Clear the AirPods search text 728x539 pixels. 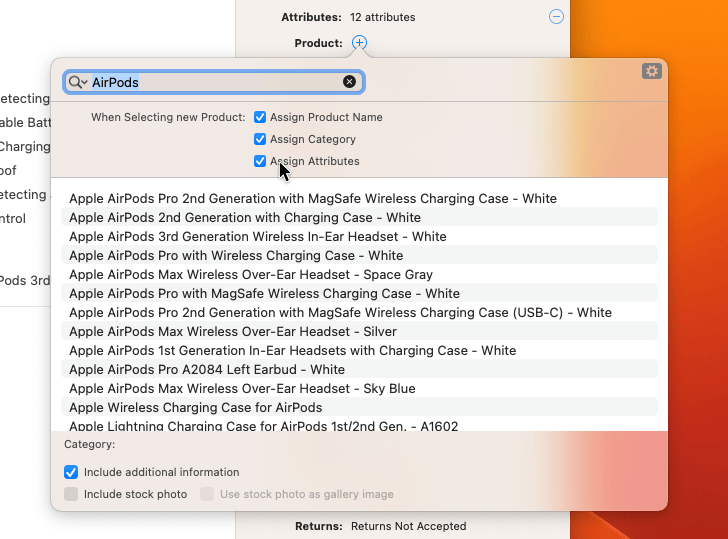point(349,82)
